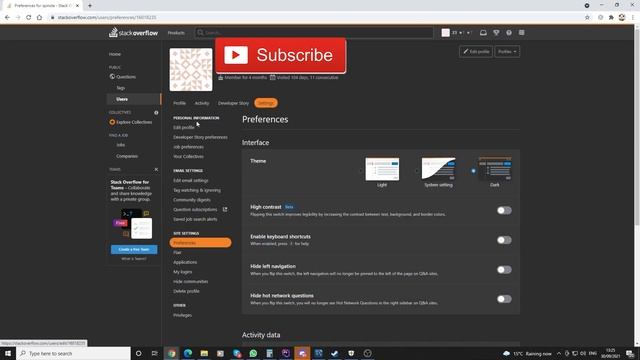Reload the page in the browser
The width and height of the screenshot is (640, 360).
29,18
